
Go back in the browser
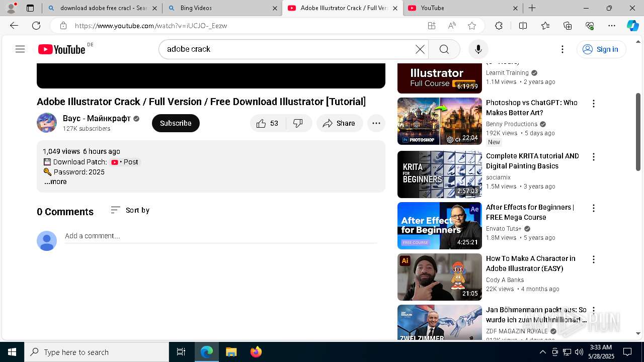tap(14, 26)
